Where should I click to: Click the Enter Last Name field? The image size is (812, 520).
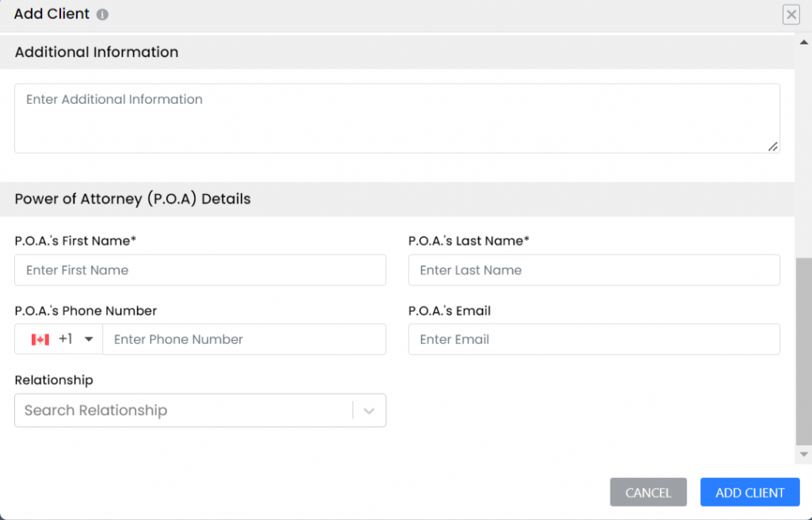593,270
